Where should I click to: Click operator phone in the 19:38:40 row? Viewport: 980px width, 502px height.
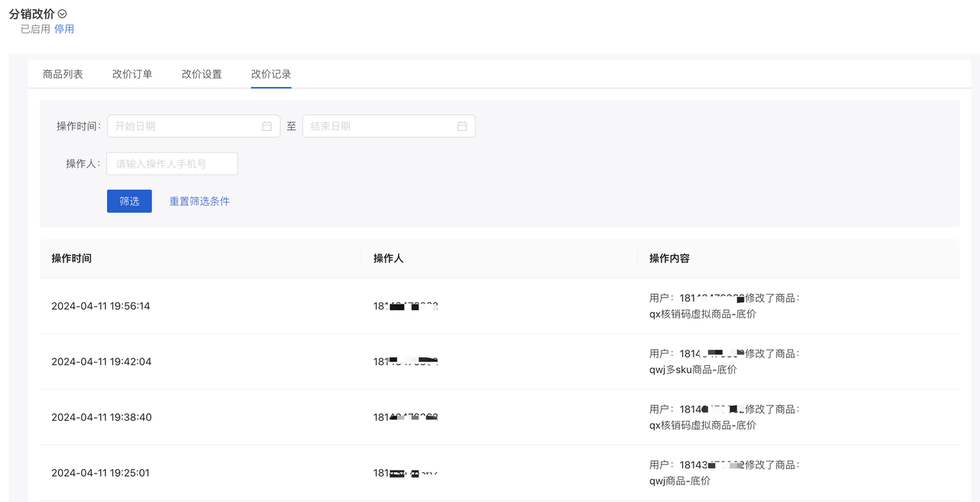pyautogui.click(x=406, y=418)
